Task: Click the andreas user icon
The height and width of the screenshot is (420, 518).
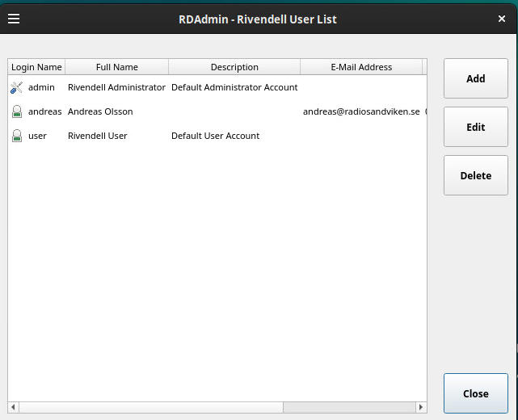Action: click(17, 111)
